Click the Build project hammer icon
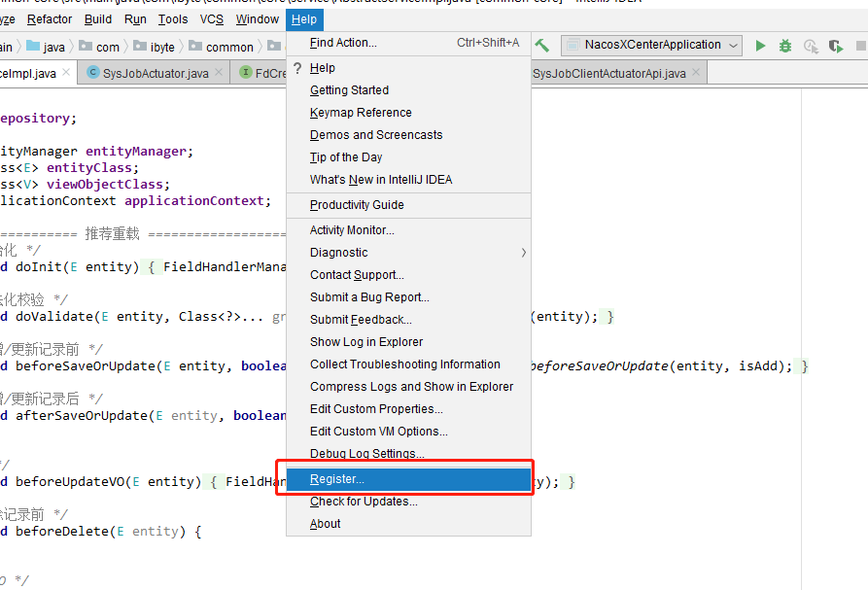Viewport: 868px width, 590px height. click(x=542, y=46)
